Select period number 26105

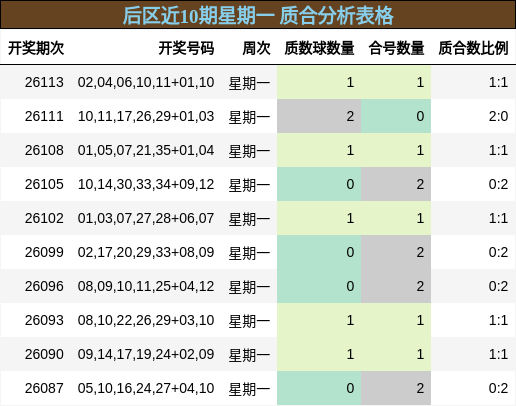(x=44, y=184)
